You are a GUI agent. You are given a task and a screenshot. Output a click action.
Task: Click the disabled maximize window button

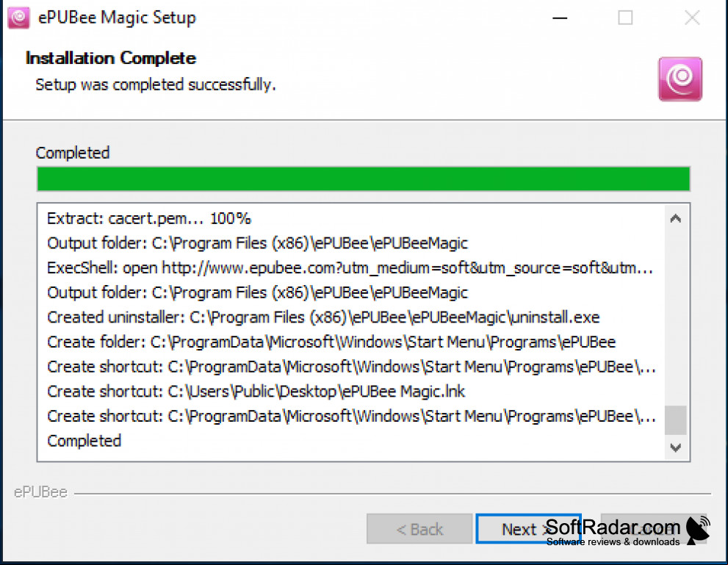pyautogui.click(x=625, y=18)
